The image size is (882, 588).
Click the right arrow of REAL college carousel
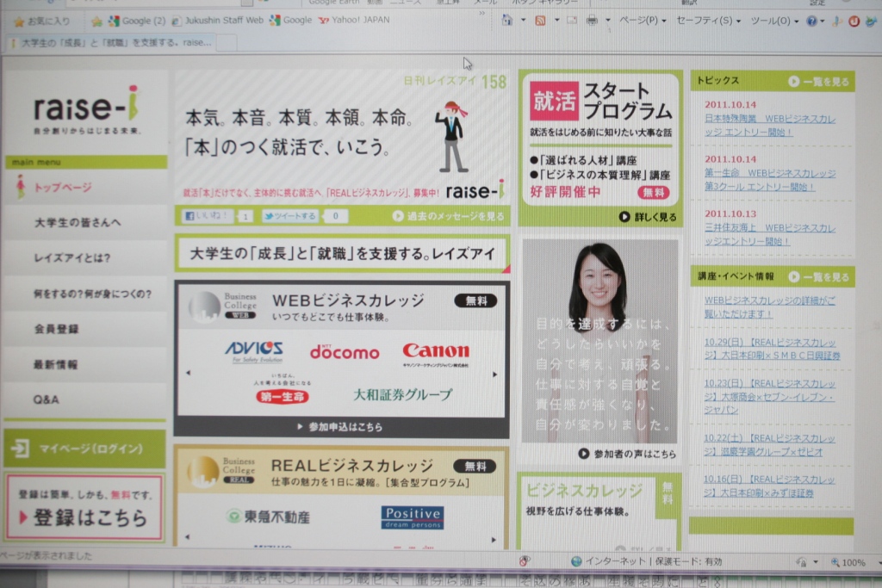494,540
